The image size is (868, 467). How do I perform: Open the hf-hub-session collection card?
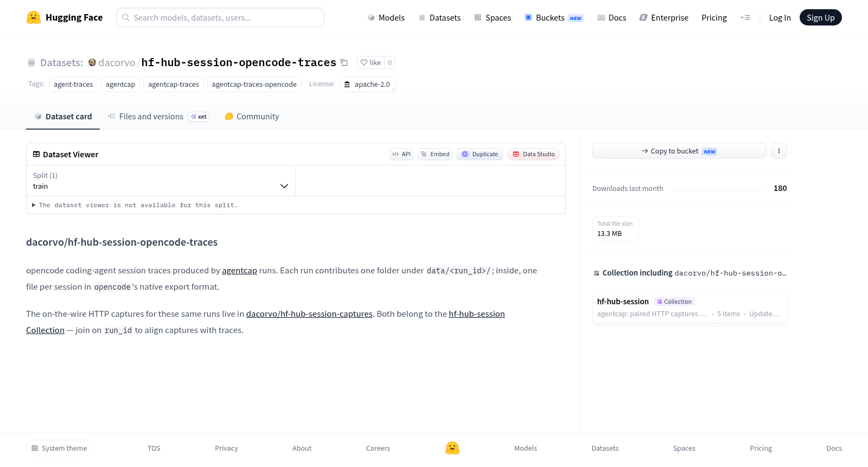tap(690, 307)
